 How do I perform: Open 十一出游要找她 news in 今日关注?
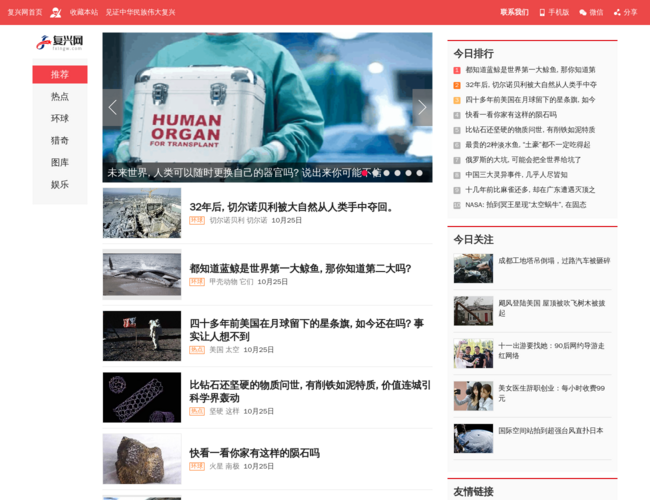coord(551,351)
